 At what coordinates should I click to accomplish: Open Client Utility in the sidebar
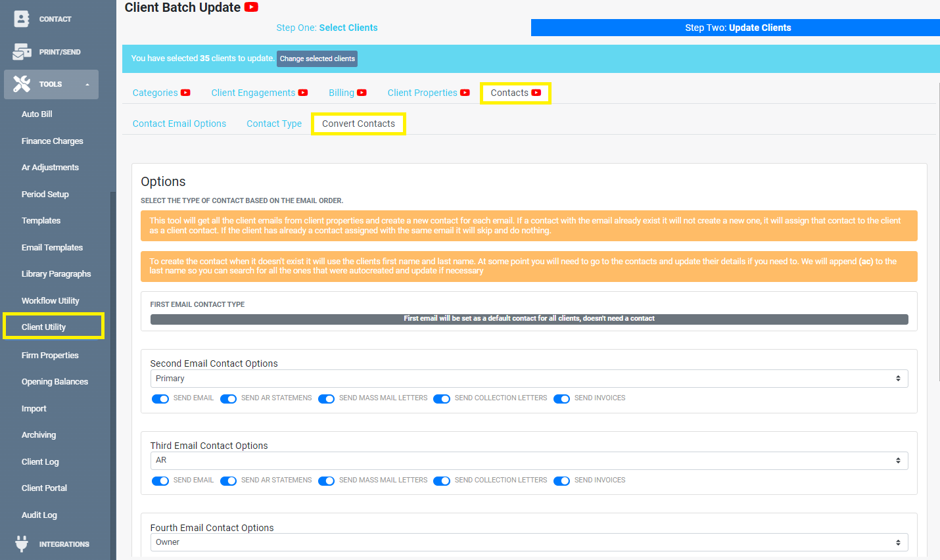point(43,327)
